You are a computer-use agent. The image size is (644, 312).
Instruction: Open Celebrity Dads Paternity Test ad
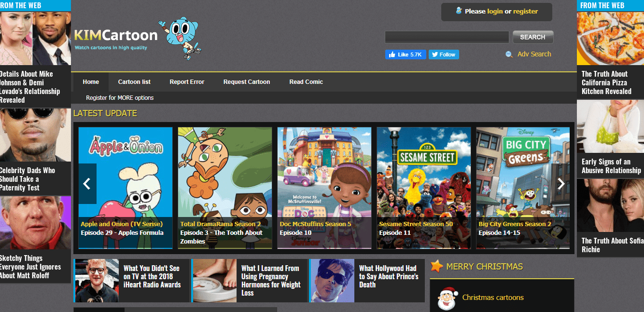coord(27,179)
